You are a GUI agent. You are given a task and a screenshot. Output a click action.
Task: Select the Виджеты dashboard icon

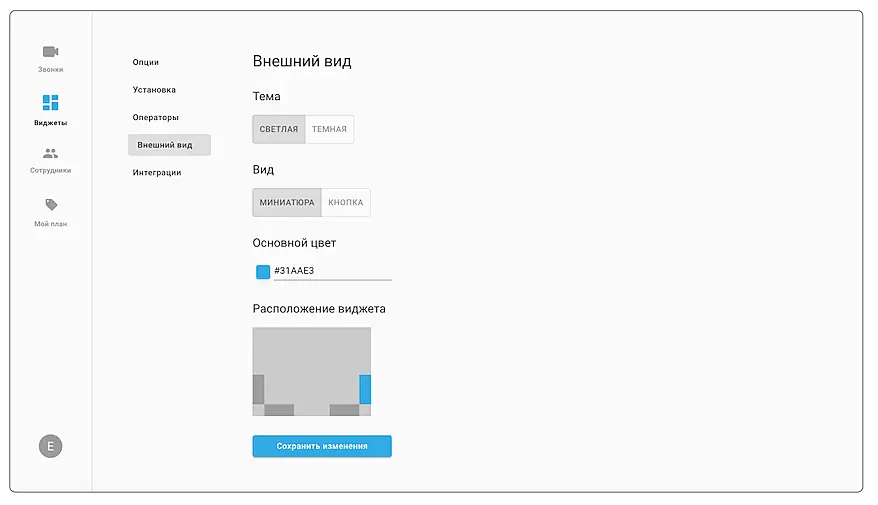[x=50, y=103]
